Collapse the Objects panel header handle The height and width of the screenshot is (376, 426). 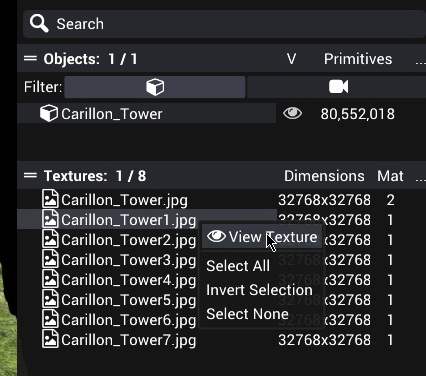tap(30, 59)
